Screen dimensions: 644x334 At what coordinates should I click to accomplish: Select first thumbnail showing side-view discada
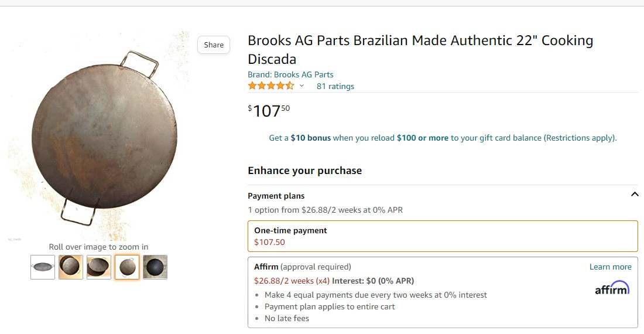43,267
